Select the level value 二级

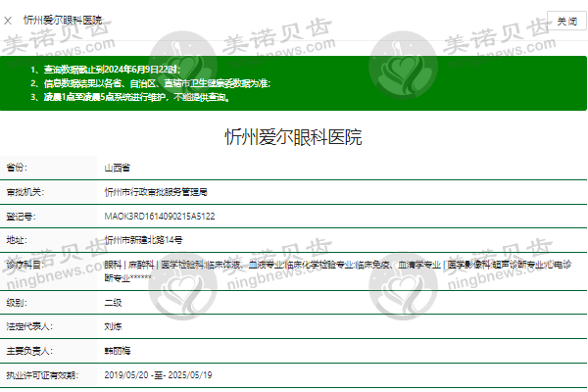[x=114, y=303]
